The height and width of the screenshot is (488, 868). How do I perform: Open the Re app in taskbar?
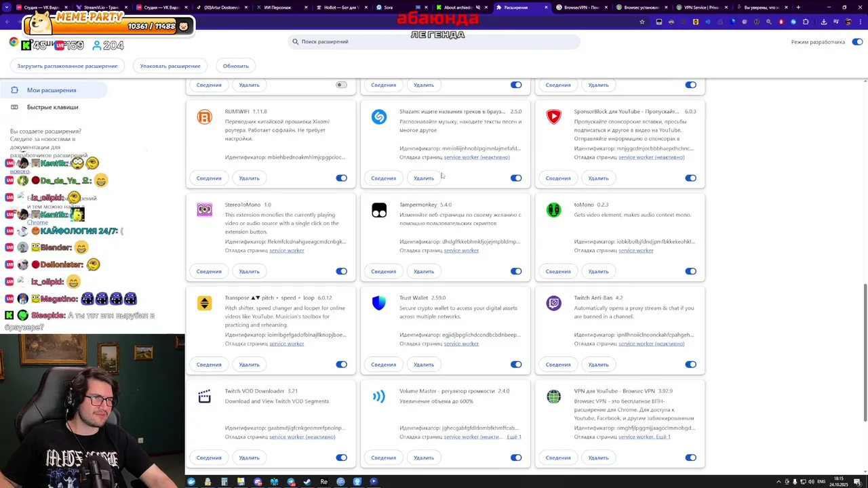[323, 482]
